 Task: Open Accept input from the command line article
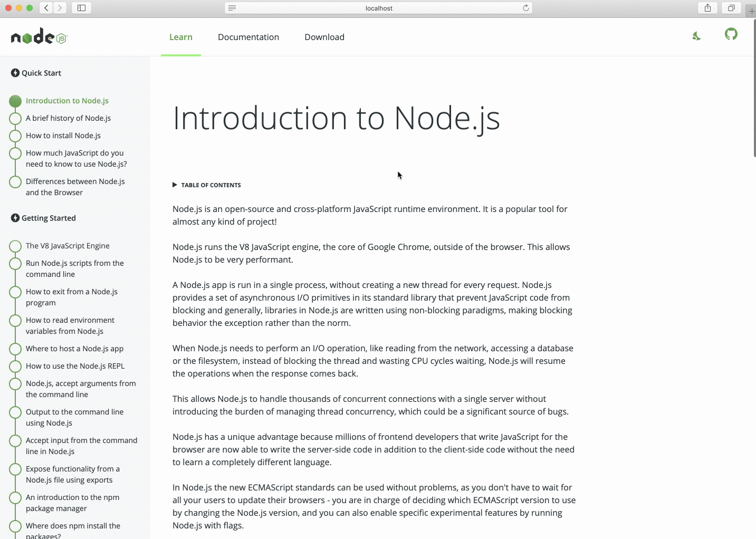click(x=81, y=446)
